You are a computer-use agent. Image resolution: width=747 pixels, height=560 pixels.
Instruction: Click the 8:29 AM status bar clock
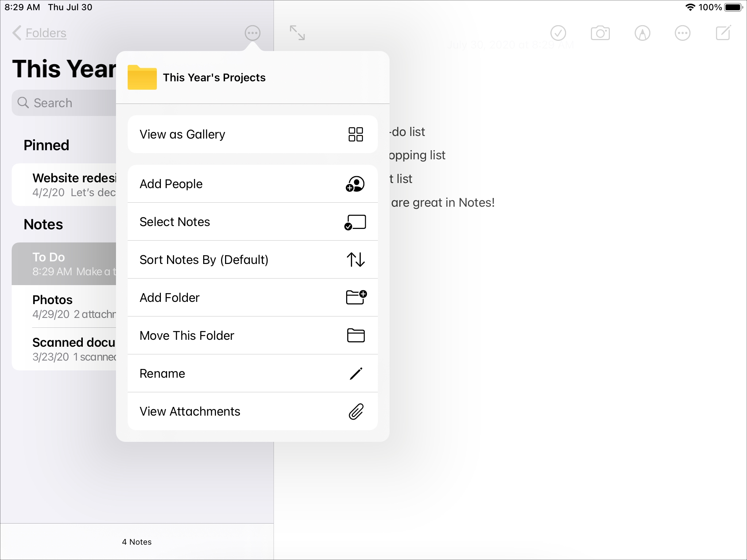pos(22,7)
